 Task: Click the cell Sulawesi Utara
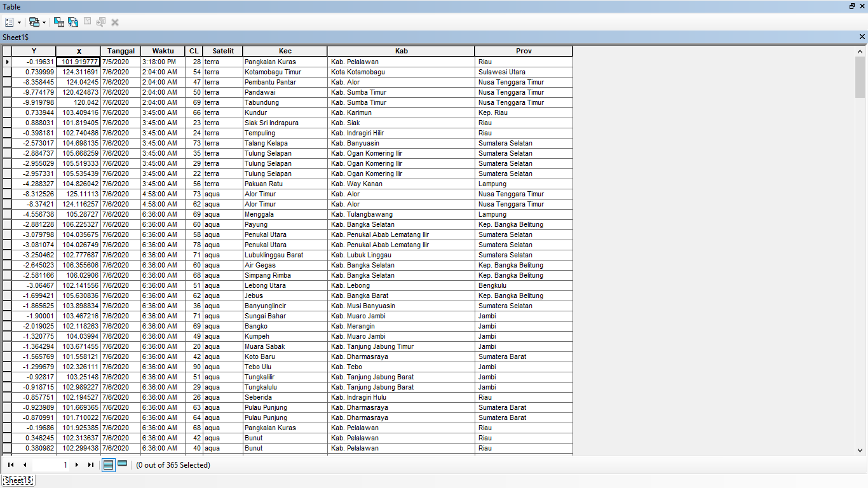[524, 72]
